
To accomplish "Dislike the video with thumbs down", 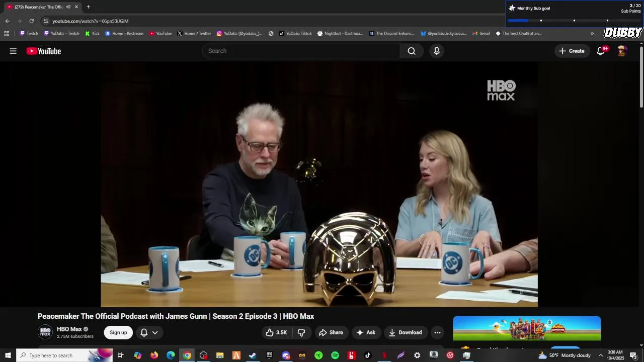I will coord(301,332).
